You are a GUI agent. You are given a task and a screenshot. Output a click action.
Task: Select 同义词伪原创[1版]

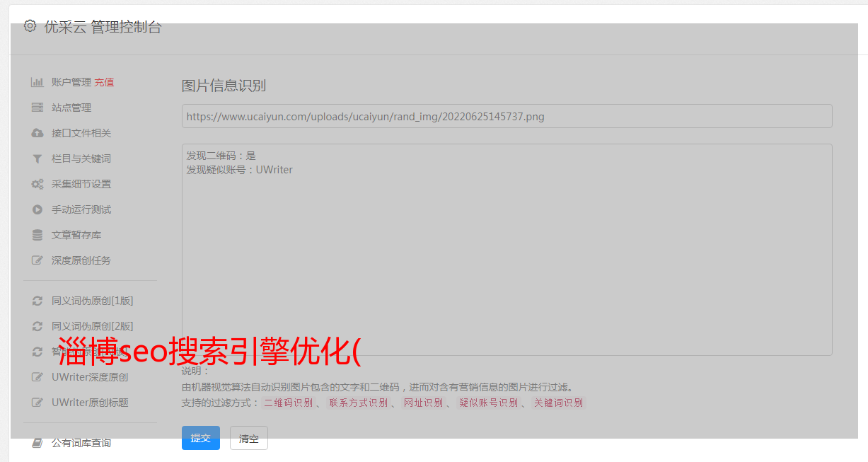pyautogui.click(x=92, y=301)
